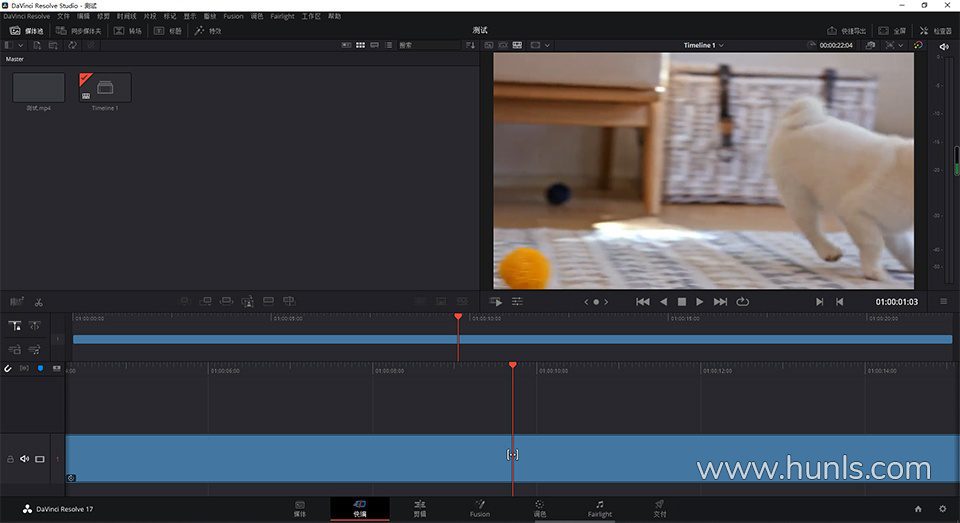This screenshot has height=523, width=960.
Task: Toggle timeline snapping magnet icon
Action: click(8, 369)
